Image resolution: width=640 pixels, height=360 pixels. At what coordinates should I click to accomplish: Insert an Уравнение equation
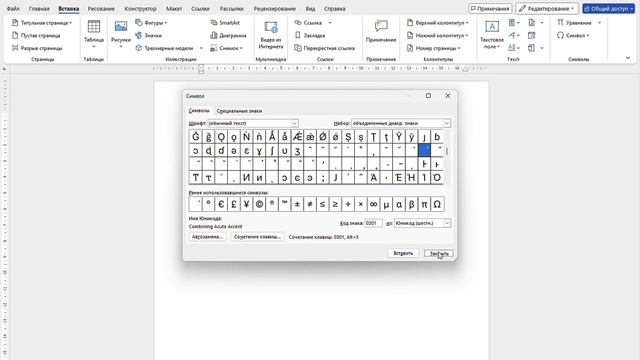coord(574,23)
